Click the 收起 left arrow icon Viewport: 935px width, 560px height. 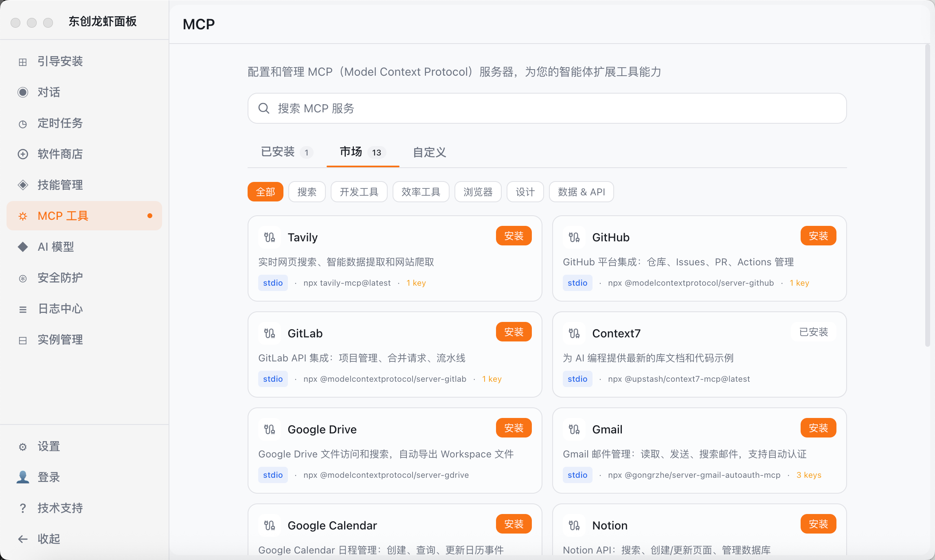23,539
